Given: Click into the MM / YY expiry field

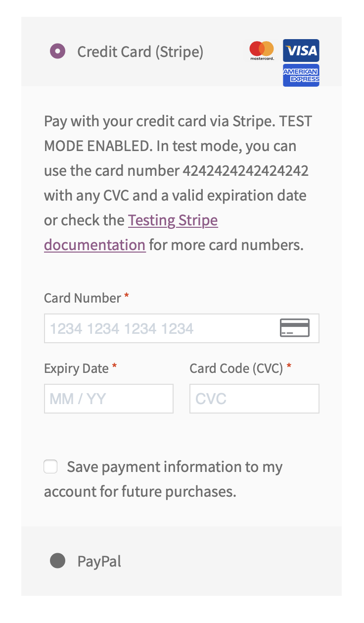Looking at the screenshot, I should click(x=108, y=399).
